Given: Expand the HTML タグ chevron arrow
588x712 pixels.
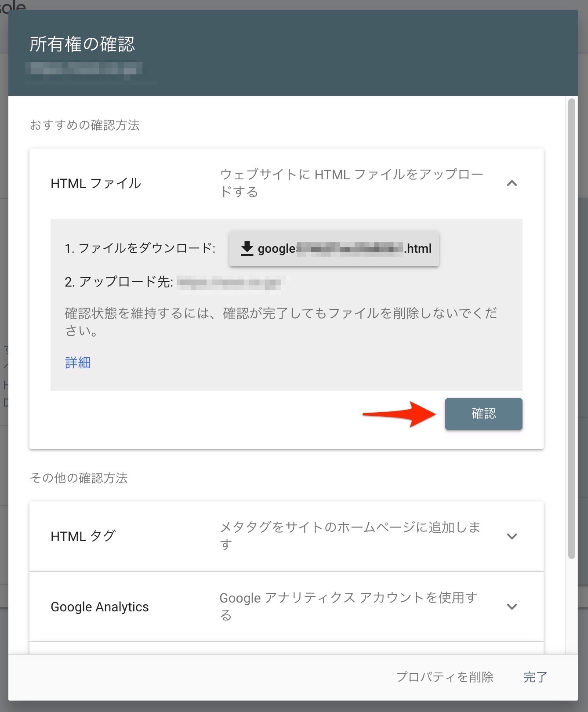Looking at the screenshot, I should (512, 536).
